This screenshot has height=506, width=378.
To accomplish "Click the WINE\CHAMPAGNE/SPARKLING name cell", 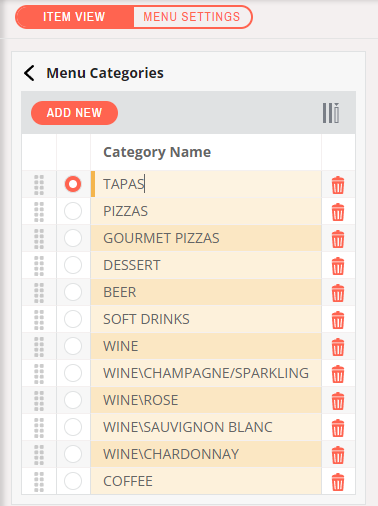I will point(206,373).
